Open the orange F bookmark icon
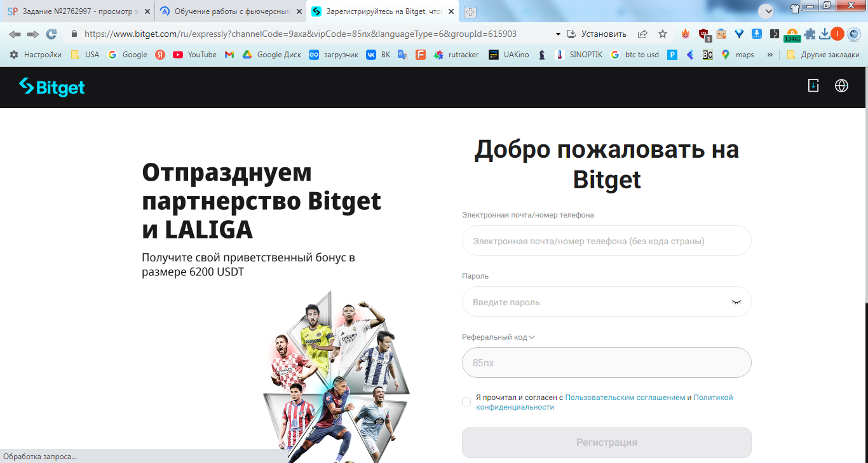This screenshot has height=463, width=868. [x=421, y=55]
